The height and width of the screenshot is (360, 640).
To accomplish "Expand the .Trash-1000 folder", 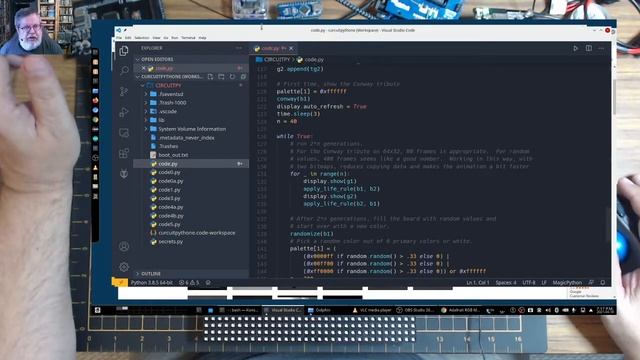I will pyautogui.click(x=191, y=102).
